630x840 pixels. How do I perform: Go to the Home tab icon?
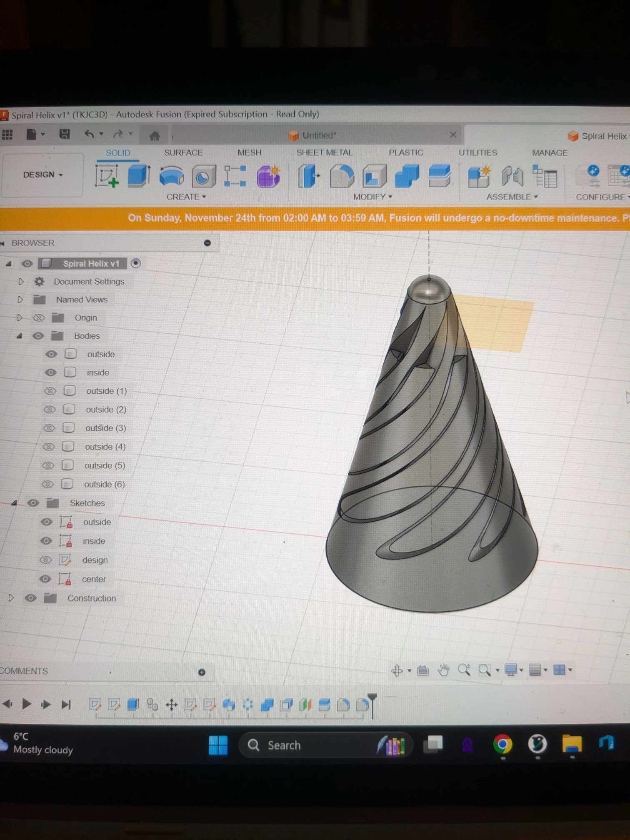click(x=155, y=135)
